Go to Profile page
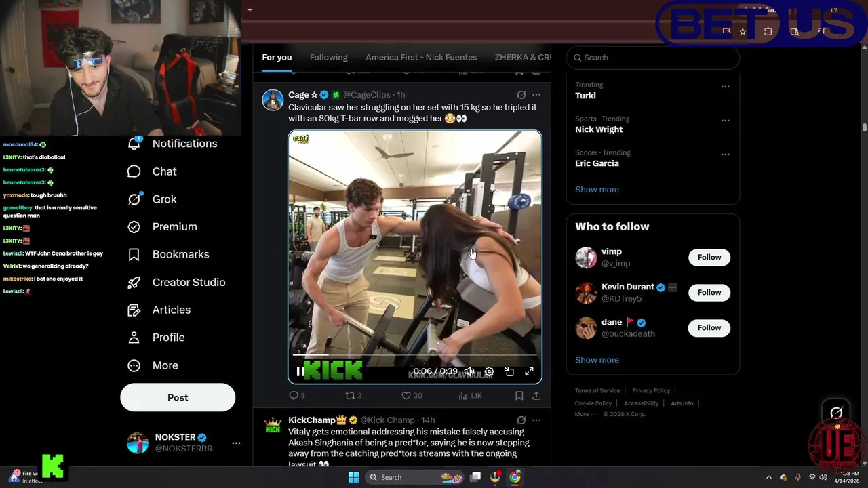The height and width of the screenshot is (488, 868). [x=156, y=338]
